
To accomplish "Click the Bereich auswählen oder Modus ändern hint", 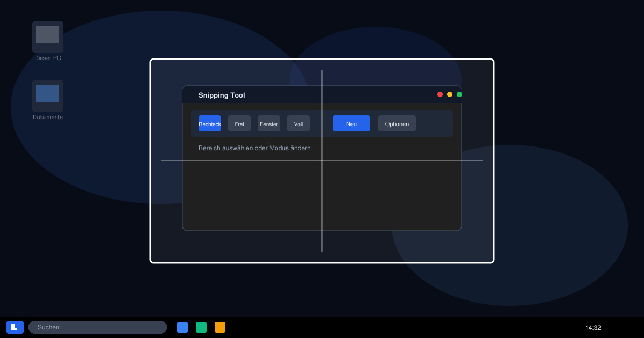I will [254, 148].
